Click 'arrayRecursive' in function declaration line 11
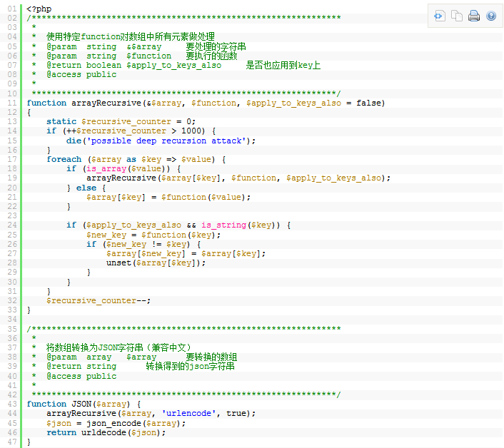 click(x=106, y=103)
